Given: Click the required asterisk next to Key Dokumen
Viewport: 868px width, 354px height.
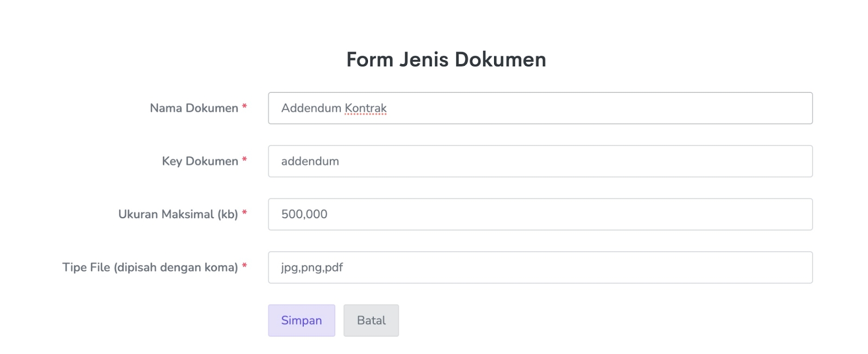Looking at the screenshot, I should tap(245, 160).
